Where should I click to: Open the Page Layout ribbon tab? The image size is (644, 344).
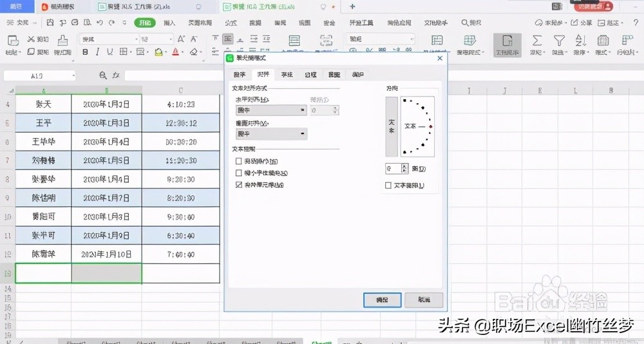(x=200, y=23)
